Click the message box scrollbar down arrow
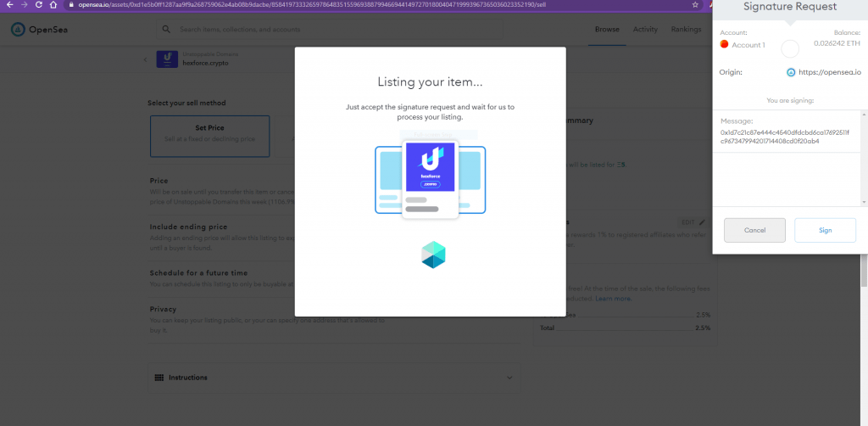 (x=865, y=203)
